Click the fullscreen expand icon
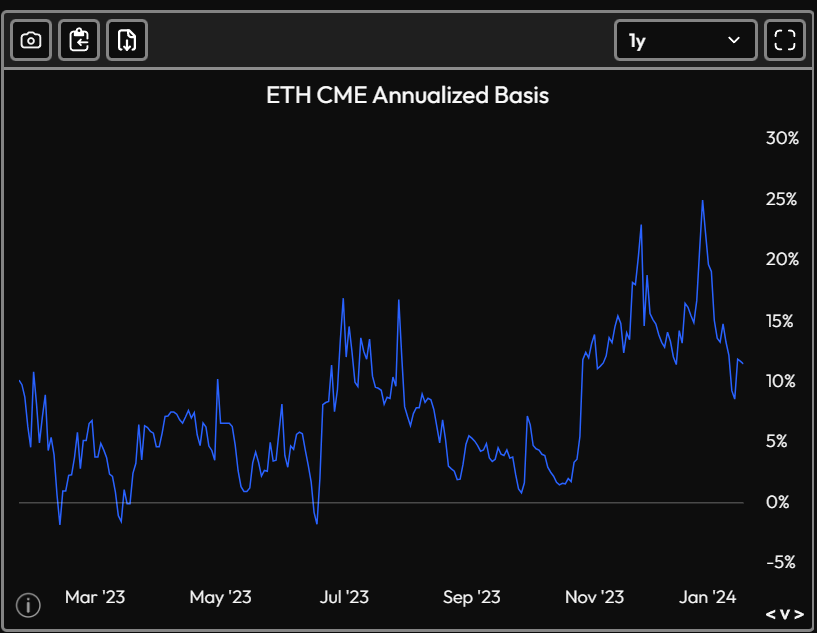Viewport: 817px width, 633px height. tap(785, 40)
